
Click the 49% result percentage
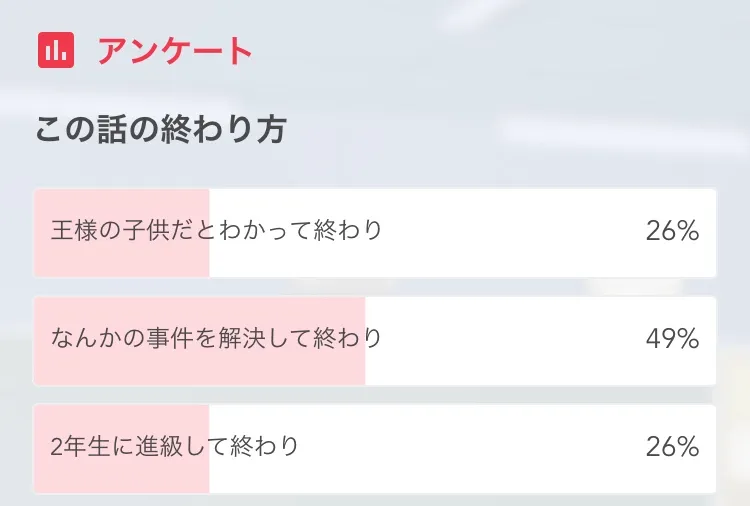671,339
